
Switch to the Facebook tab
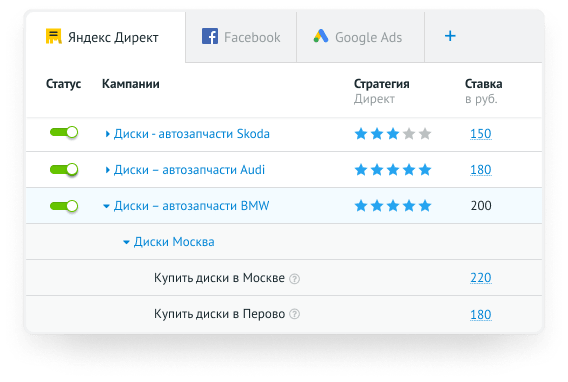coord(241,37)
